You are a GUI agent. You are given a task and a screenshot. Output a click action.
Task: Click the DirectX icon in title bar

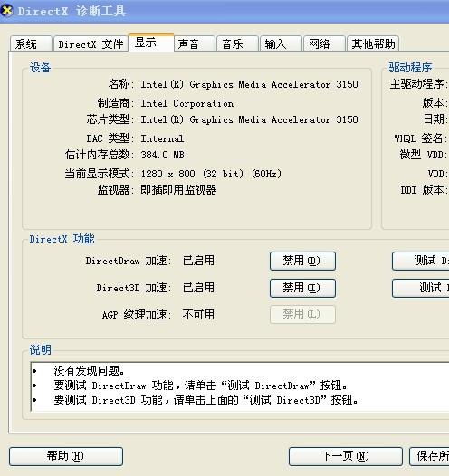tap(6, 11)
